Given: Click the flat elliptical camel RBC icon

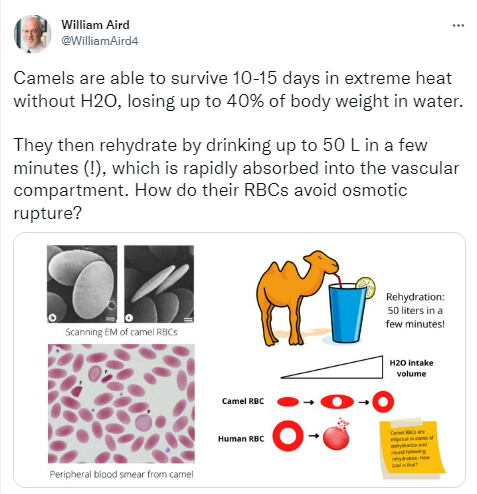Looking at the screenshot, I should [x=288, y=402].
